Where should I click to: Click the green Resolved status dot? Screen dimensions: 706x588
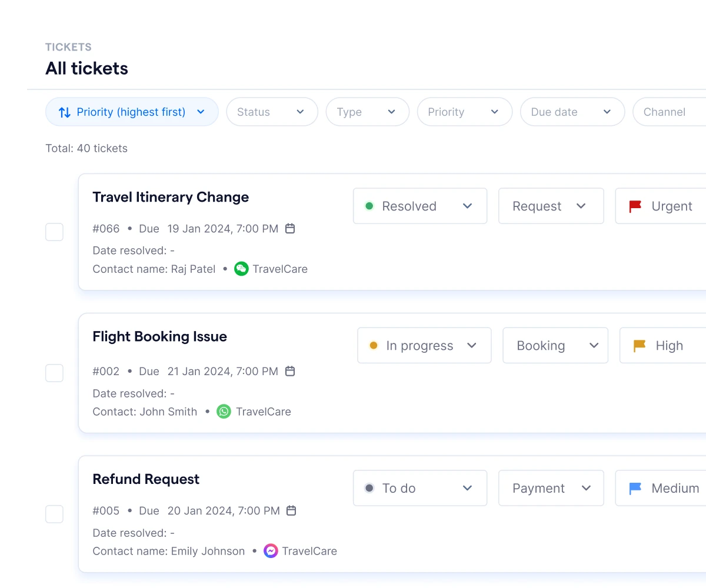tap(369, 206)
